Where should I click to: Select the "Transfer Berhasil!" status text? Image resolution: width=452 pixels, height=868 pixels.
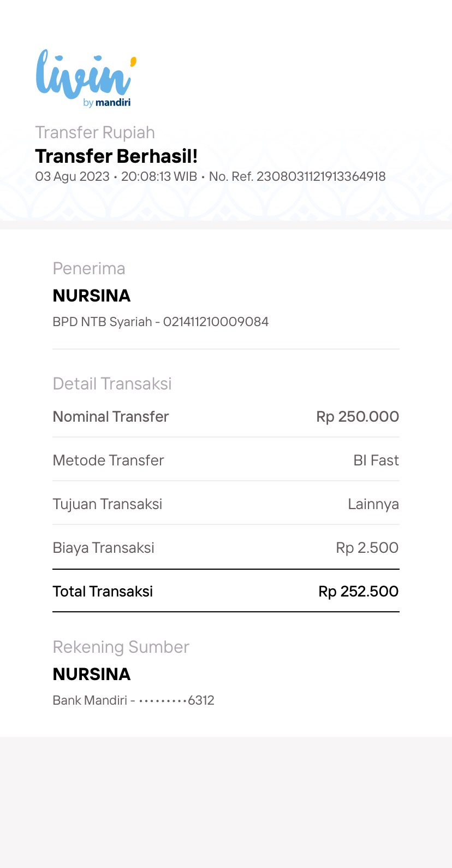[x=116, y=156]
